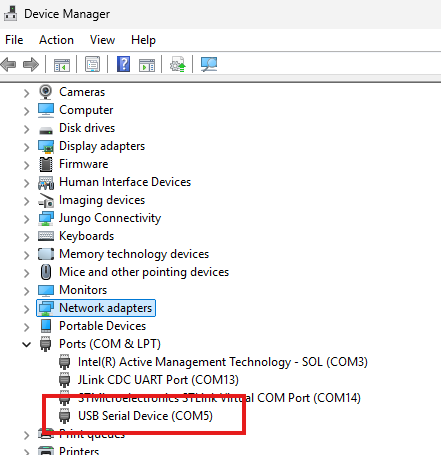Open the File menu
This screenshot has width=441, height=455.
tap(14, 40)
